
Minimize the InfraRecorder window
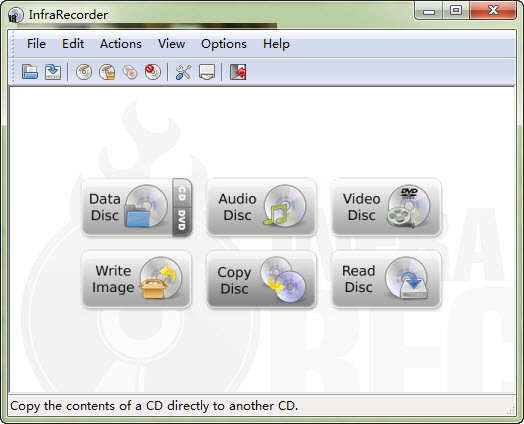point(429,11)
